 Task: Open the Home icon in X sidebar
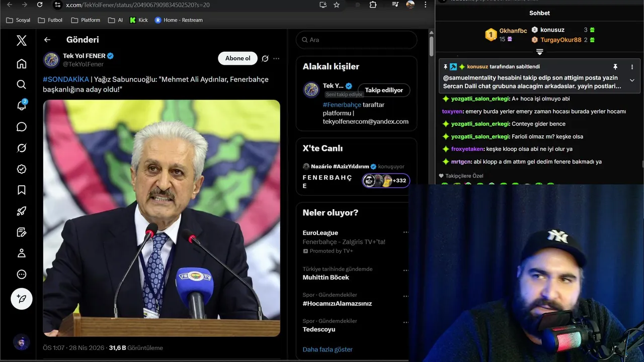point(21,64)
